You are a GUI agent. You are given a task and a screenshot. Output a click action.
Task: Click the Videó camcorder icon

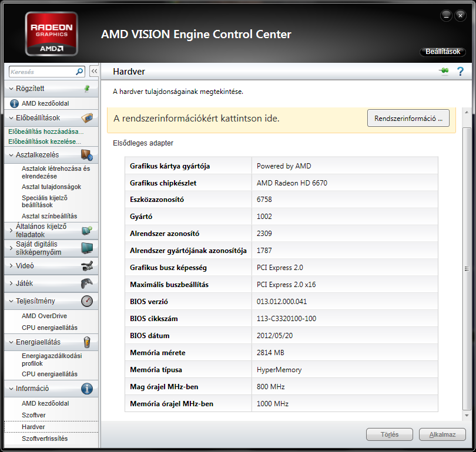[x=87, y=266]
